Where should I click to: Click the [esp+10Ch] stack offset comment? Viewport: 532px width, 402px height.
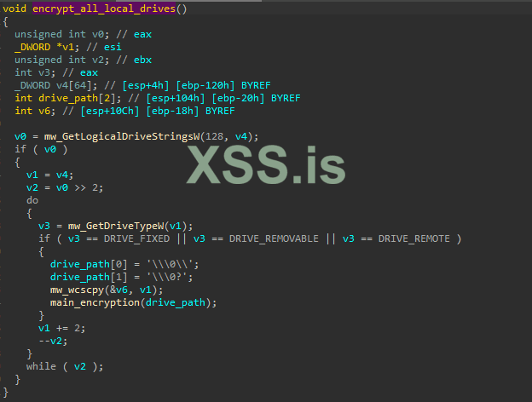pyautogui.click(x=110, y=112)
